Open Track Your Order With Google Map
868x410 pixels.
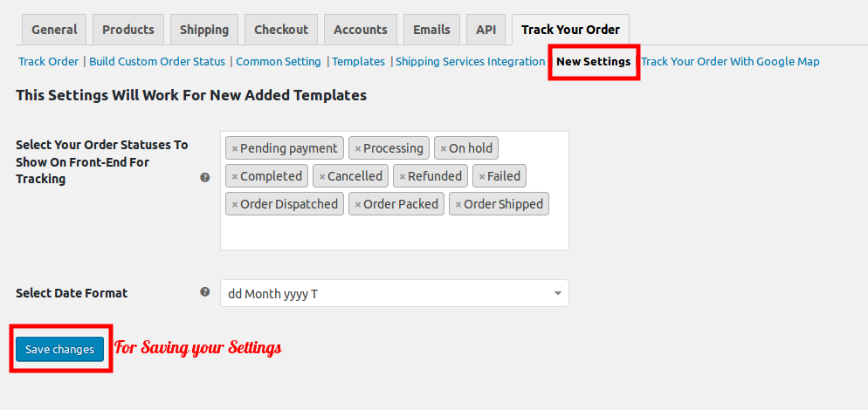(x=730, y=61)
